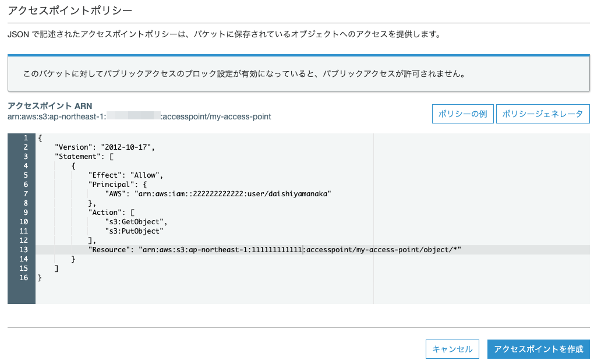This screenshot has height=364, width=594.
Task: Launch the ポリシージェネレータ policy generator
Action: click(x=543, y=114)
